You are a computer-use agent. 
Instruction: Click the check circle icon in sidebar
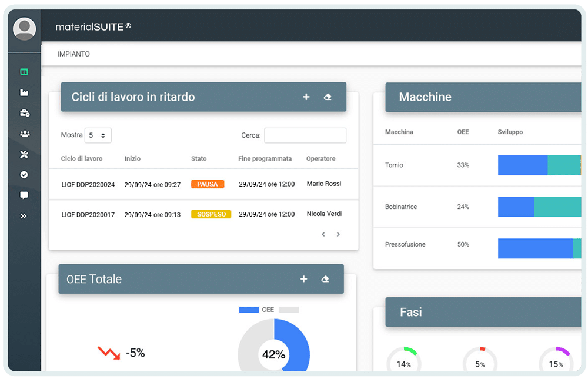pyautogui.click(x=24, y=175)
